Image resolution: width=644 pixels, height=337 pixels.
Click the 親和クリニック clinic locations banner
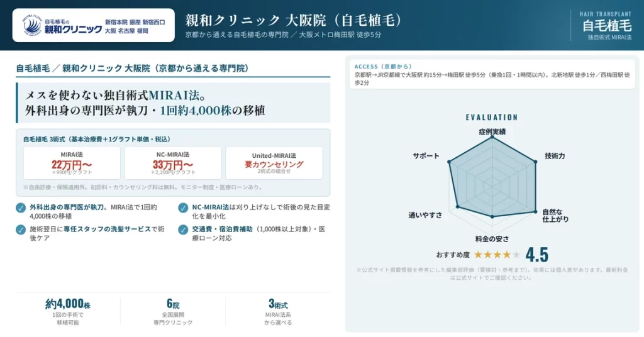(x=94, y=25)
